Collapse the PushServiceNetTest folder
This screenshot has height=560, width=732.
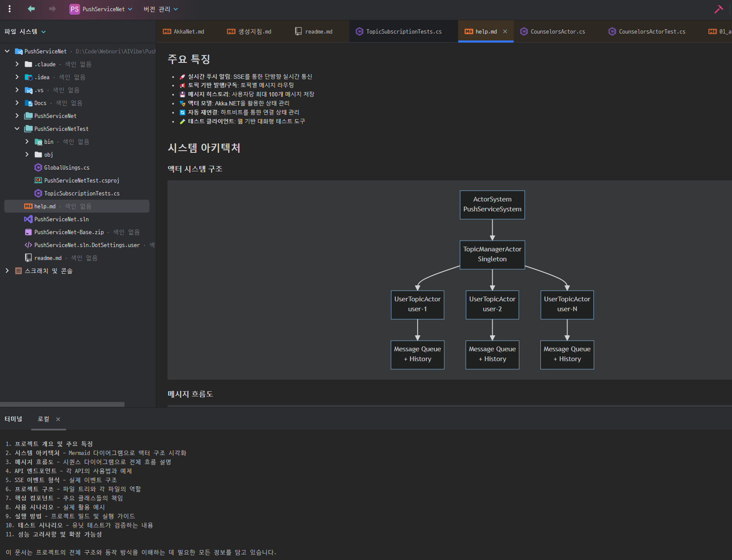click(17, 129)
